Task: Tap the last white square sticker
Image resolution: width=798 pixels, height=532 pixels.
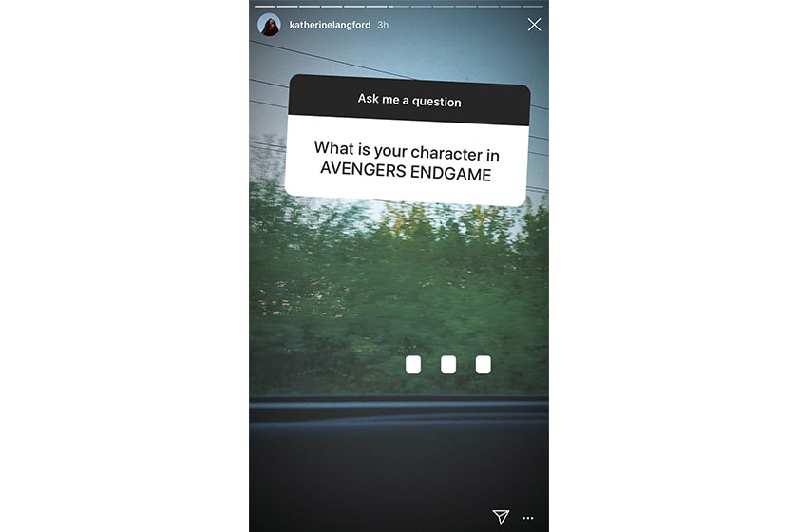Action: pyautogui.click(x=484, y=365)
